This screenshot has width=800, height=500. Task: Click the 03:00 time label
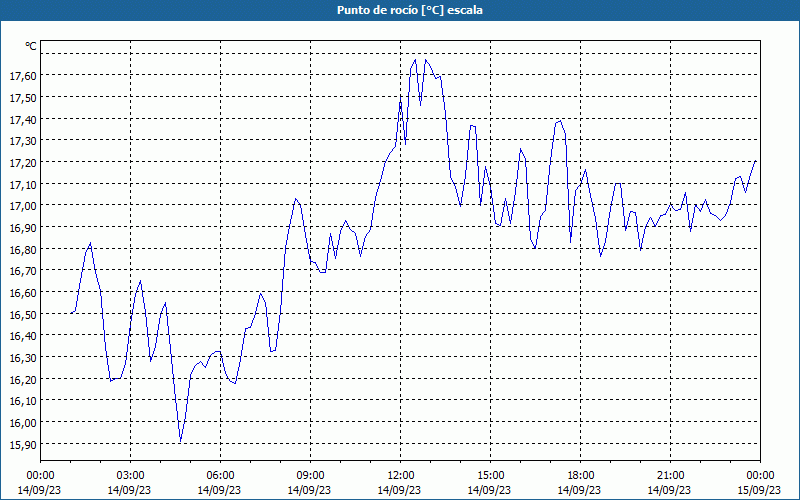(x=130, y=476)
